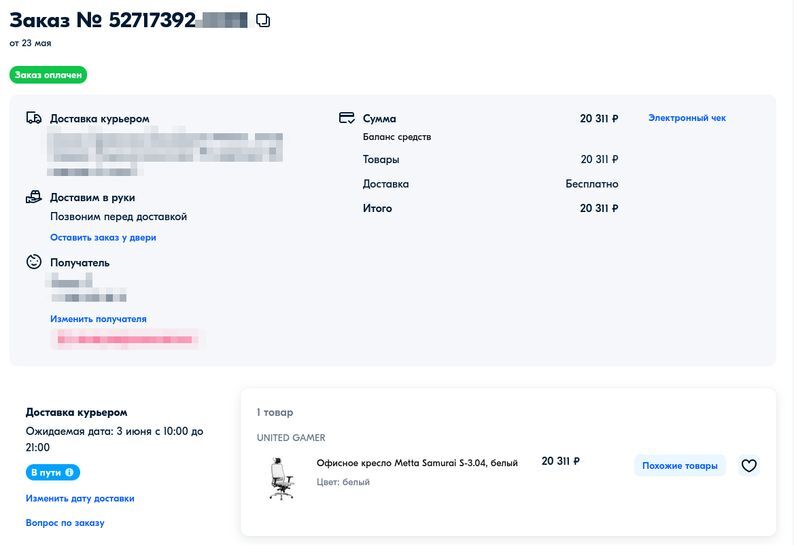
Task: Click the Цвет: белый product attribute
Action: [343, 482]
